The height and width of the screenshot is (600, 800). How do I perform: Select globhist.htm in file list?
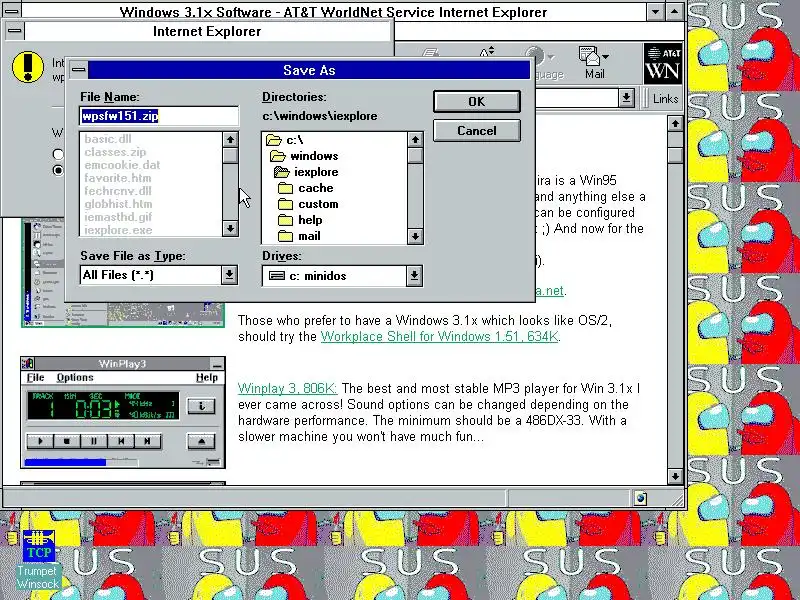[118, 204]
